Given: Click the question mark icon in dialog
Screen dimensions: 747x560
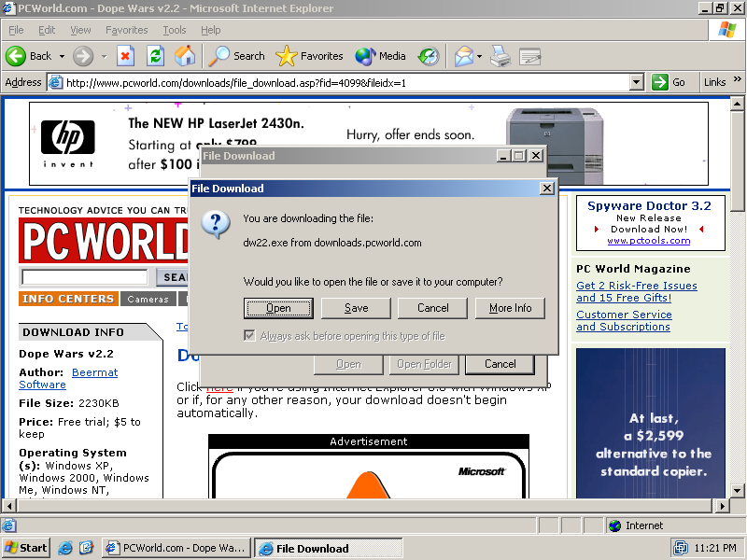Looking at the screenshot, I should point(216,224).
